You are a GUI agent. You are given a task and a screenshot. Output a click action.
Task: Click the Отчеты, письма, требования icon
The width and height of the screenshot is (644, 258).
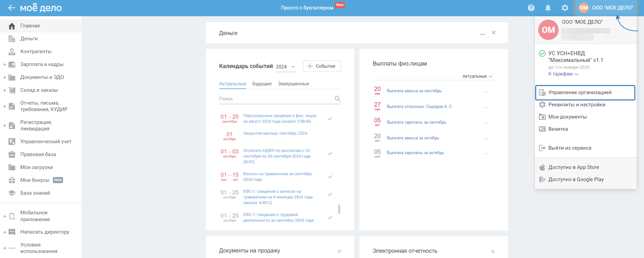(x=12, y=106)
